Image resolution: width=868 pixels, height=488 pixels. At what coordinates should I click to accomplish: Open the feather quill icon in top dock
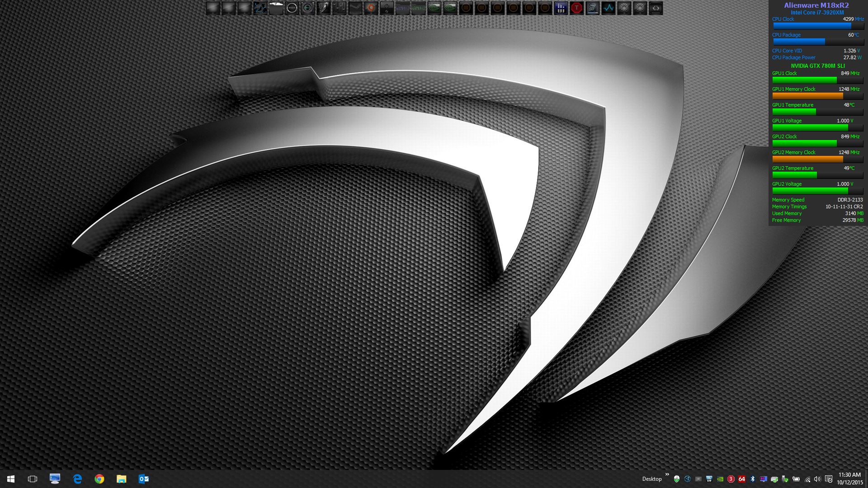tap(323, 8)
